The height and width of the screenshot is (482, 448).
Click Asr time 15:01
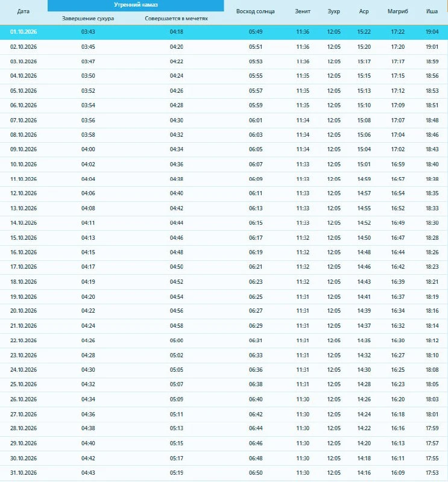pyautogui.click(x=364, y=164)
